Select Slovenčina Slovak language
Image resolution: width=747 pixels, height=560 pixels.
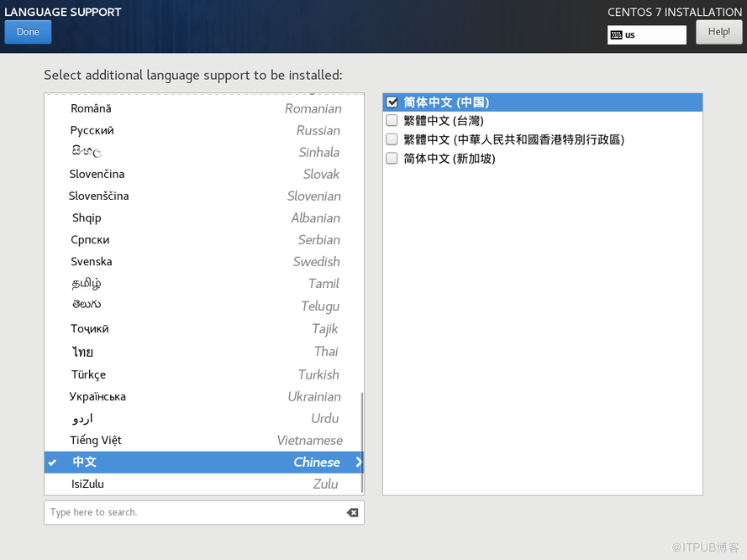point(204,175)
